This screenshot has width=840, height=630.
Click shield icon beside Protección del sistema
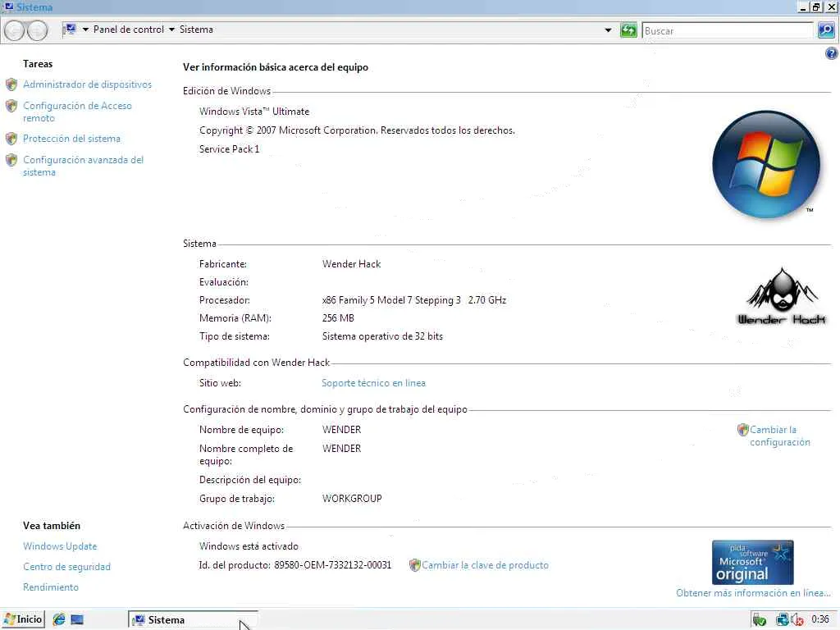click(11, 139)
